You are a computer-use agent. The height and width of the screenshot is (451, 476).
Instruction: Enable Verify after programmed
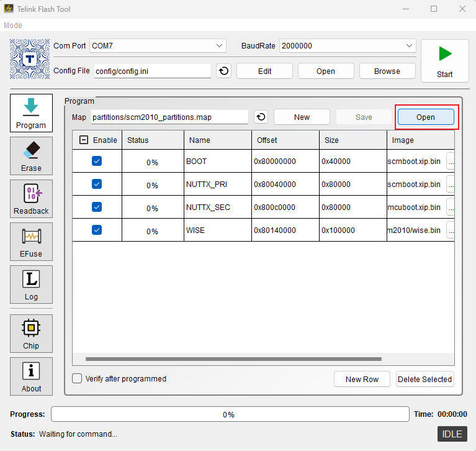click(x=77, y=379)
